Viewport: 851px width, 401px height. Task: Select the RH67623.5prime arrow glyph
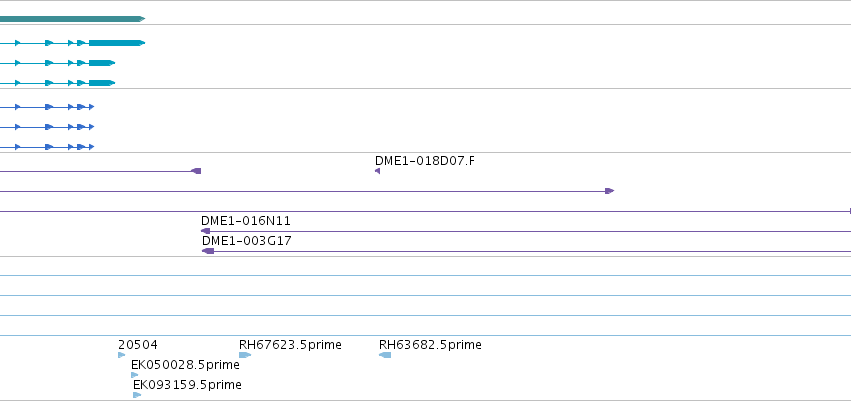tap(245, 355)
